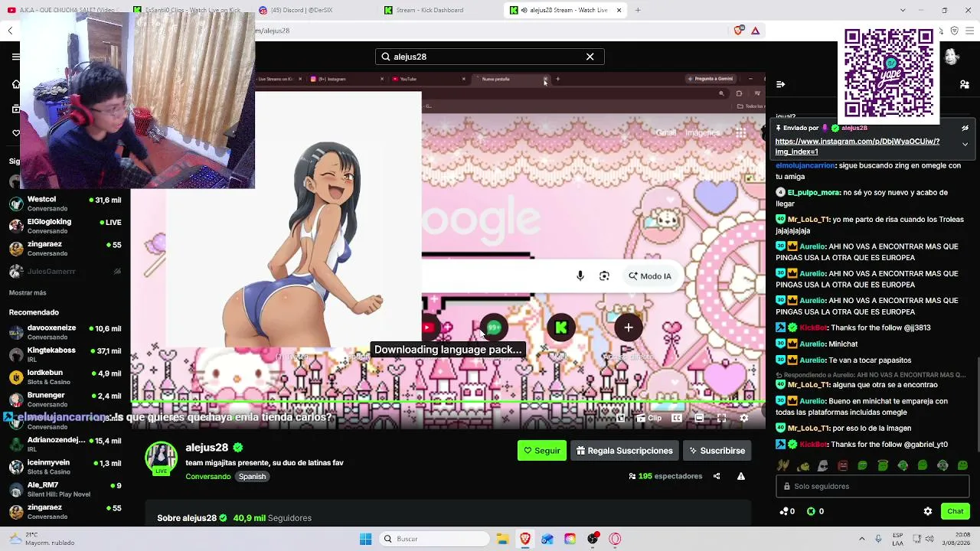The height and width of the screenshot is (551, 980).
Task: Open the user profile avatar menu
Action: [x=952, y=57]
